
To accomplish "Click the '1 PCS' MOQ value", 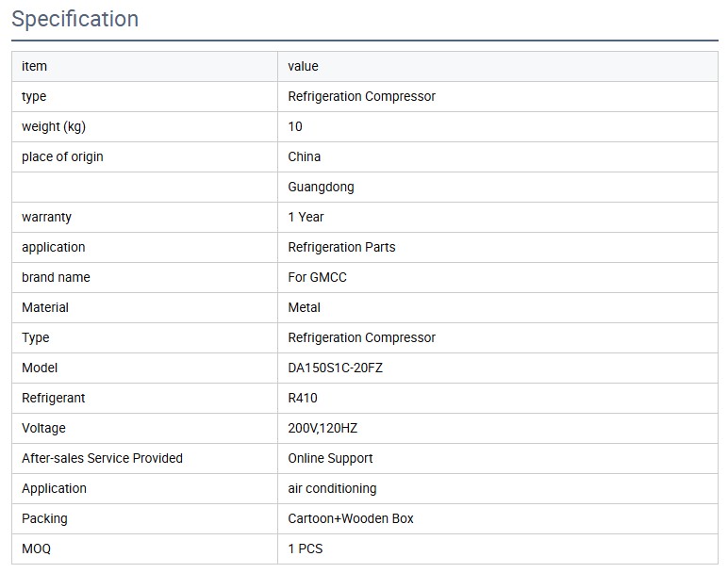I will (x=306, y=548).
